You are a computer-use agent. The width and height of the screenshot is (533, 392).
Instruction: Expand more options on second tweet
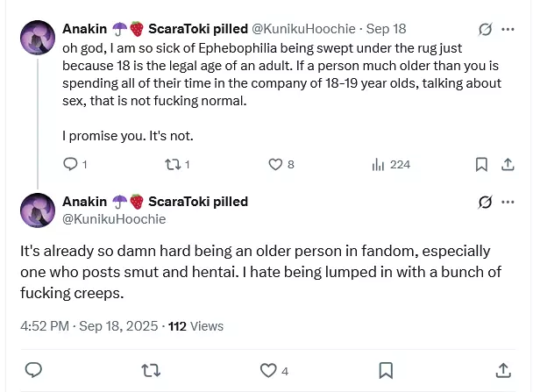tap(508, 202)
